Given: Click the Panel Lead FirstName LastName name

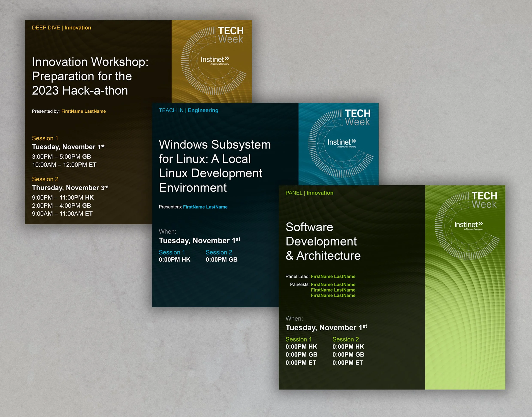Looking at the screenshot, I should click(333, 276).
